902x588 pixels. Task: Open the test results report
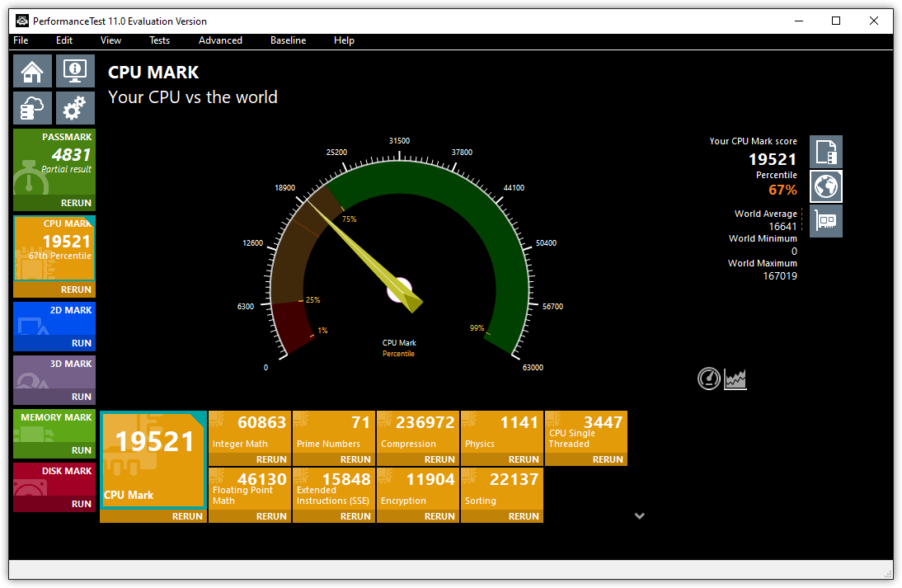click(x=825, y=151)
